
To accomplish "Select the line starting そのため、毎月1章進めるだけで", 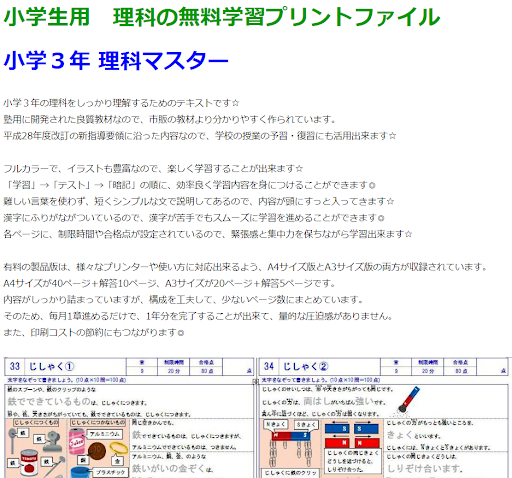I will (x=198, y=316).
